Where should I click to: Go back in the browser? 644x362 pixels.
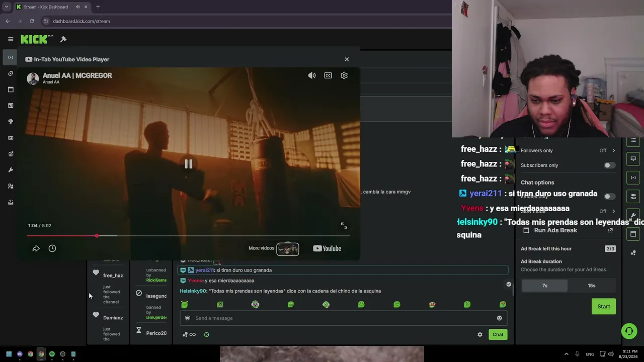[8, 21]
